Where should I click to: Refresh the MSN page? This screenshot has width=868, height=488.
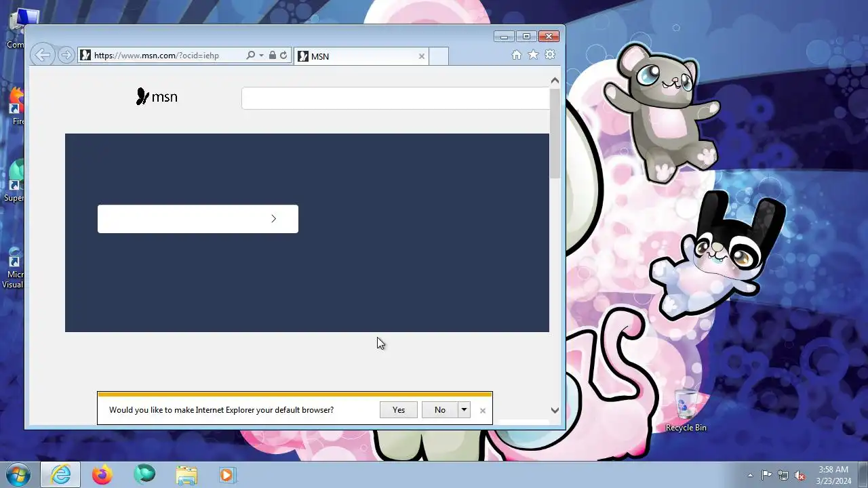coord(283,56)
